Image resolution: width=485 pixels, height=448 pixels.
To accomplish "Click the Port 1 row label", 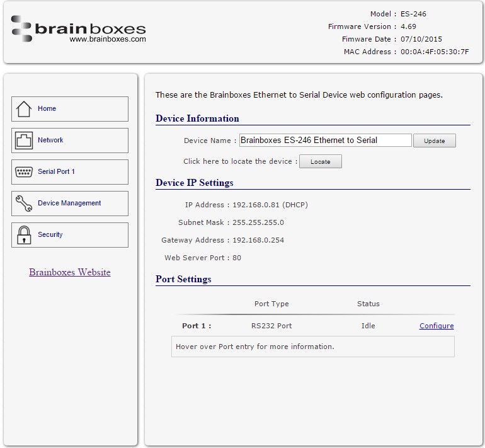I will pos(197,326).
